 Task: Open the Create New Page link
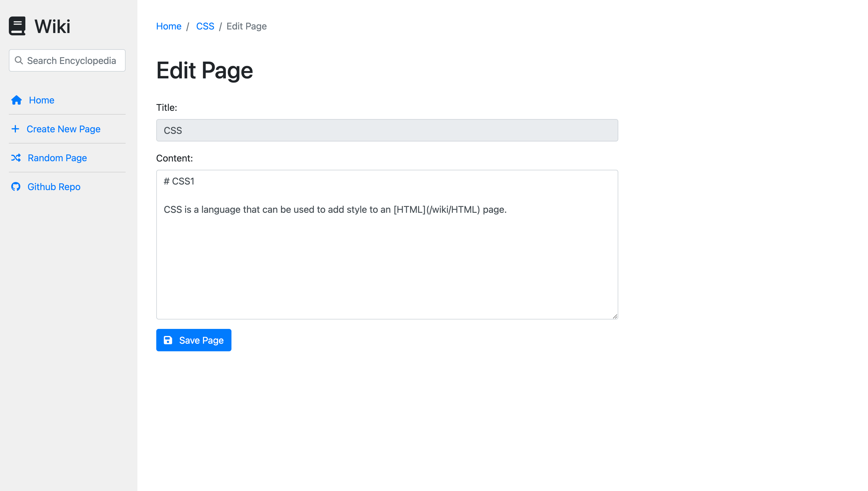(x=63, y=129)
